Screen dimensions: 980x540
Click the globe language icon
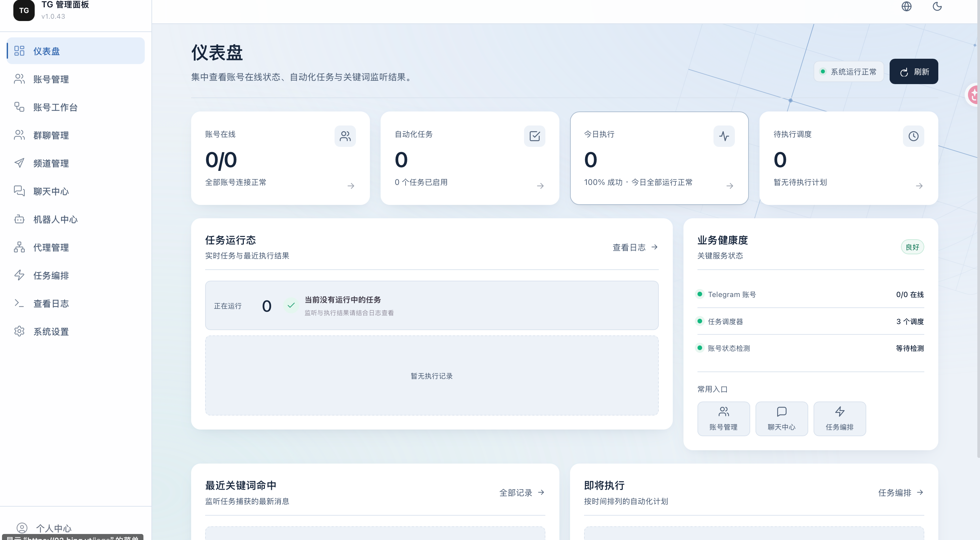(907, 6)
